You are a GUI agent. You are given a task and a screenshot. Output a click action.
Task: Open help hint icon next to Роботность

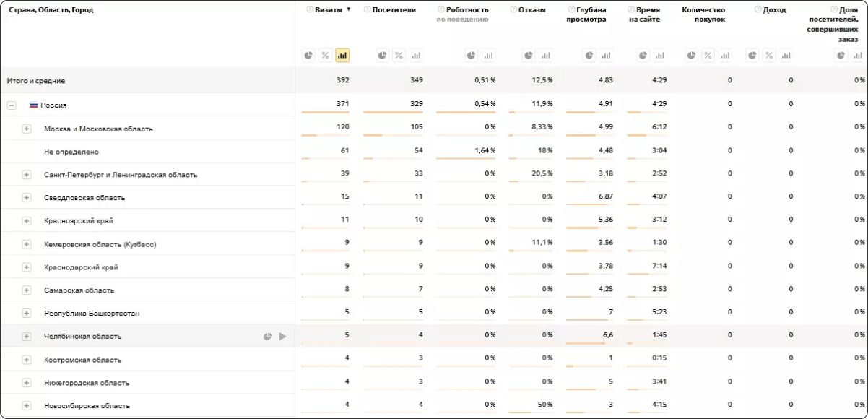click(440, 10)
